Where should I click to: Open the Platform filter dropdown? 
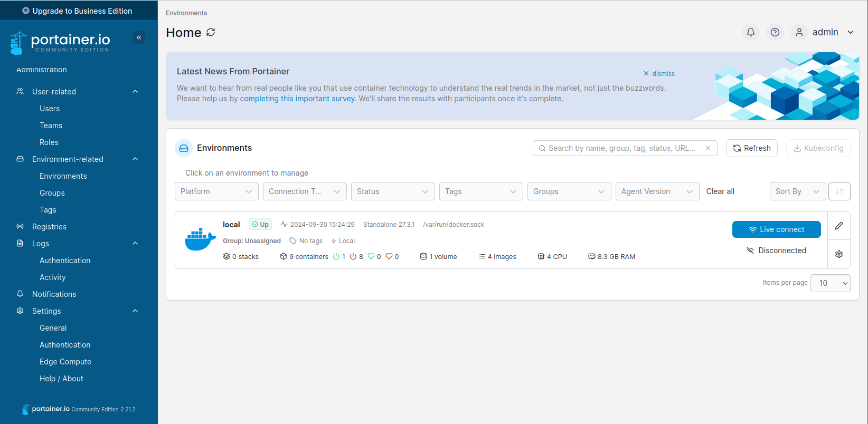click(x=216, y=191)
